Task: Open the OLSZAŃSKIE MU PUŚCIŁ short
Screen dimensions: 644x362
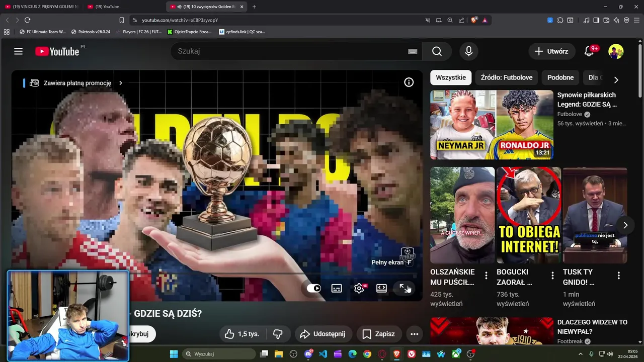Action: (462, 215)
